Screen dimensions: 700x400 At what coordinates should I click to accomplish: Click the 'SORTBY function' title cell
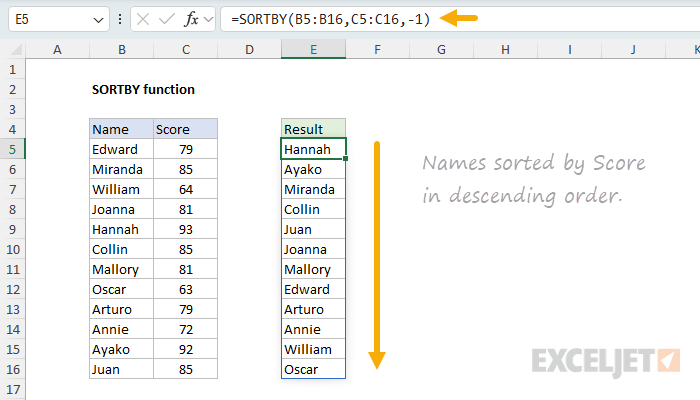tap(143, 89)
